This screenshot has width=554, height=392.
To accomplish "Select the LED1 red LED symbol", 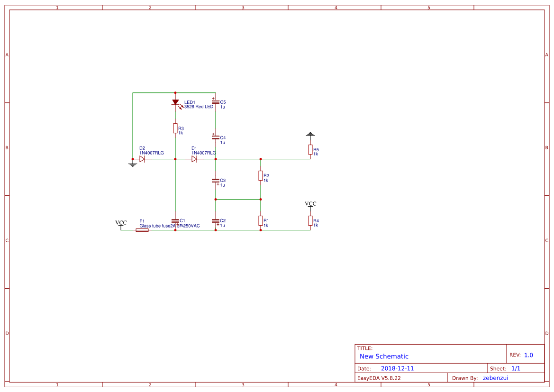I will tap(175, 102).
